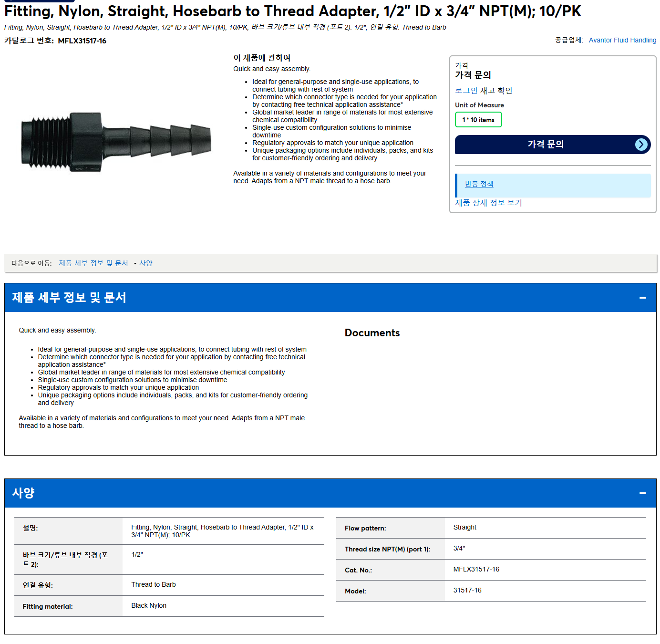The height and width of the screenshot is (644, 660).
Task: Jump to the 사양 anchor link
Action: 146,263
